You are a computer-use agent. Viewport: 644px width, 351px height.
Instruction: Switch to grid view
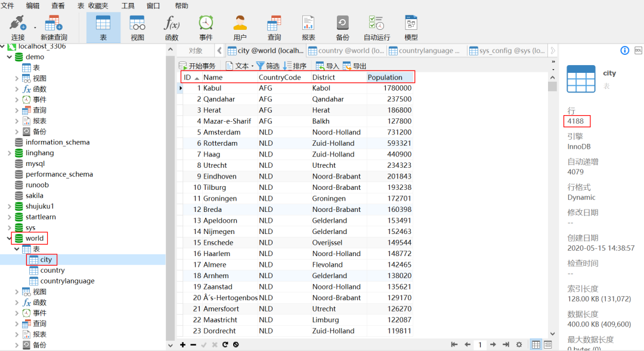536,344
